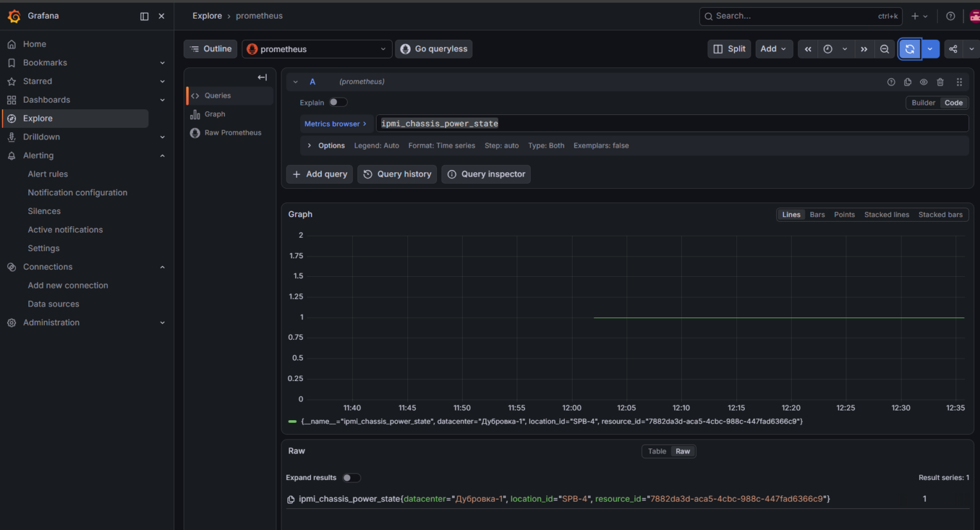Shift time range forwards
This screenshot has width=980, height=530.
[x=864, y=49]
